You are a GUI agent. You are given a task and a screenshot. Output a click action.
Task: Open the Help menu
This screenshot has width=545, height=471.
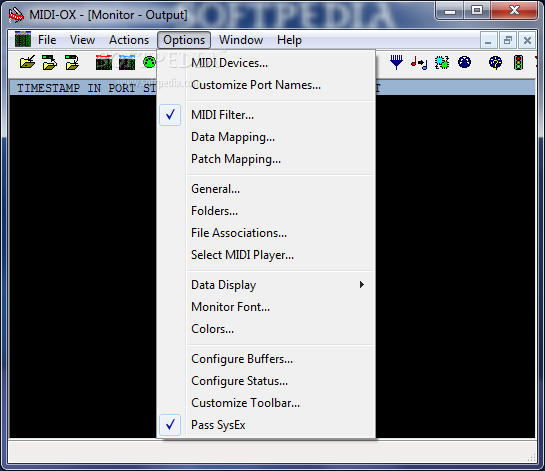(289, 40)
